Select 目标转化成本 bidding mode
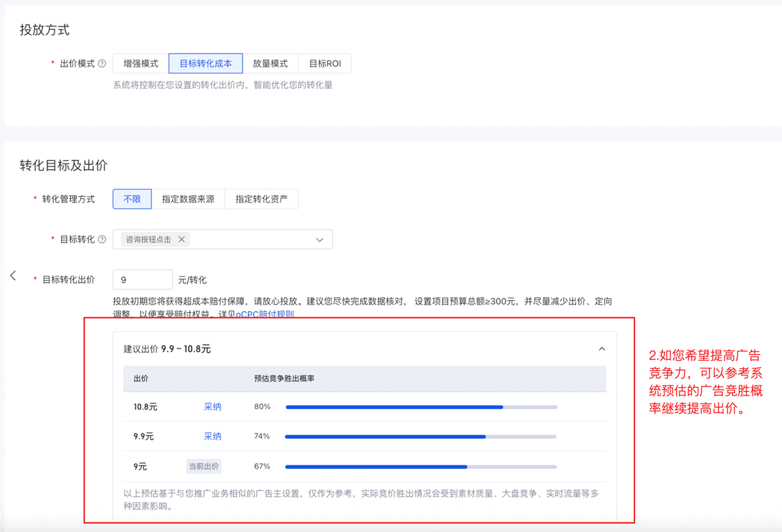The image size is (782, 532). 206,64
